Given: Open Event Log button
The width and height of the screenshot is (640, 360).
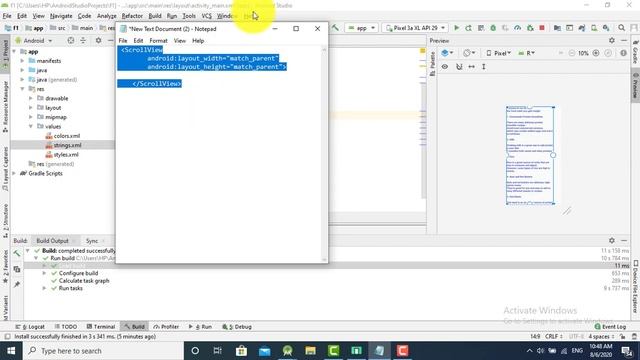Looking at the screenshot, I should pos(610,327).
